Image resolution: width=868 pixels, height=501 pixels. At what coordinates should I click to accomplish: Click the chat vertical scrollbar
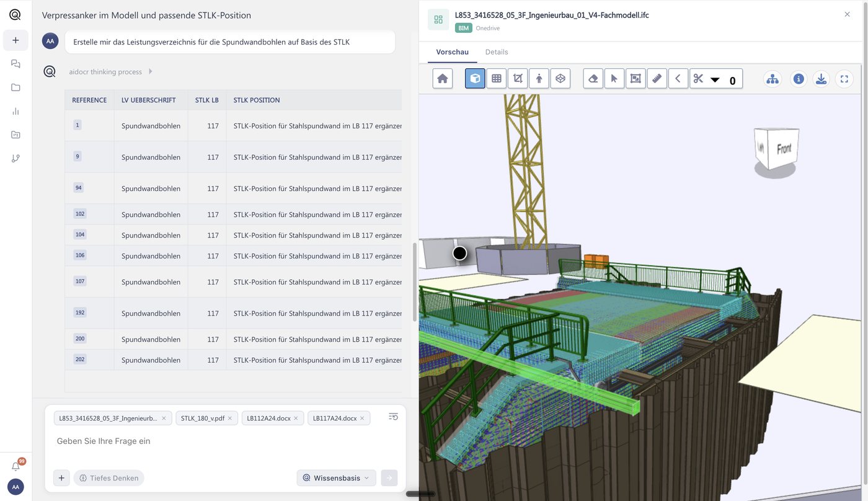pyautogui.click(x=415, y=282)
